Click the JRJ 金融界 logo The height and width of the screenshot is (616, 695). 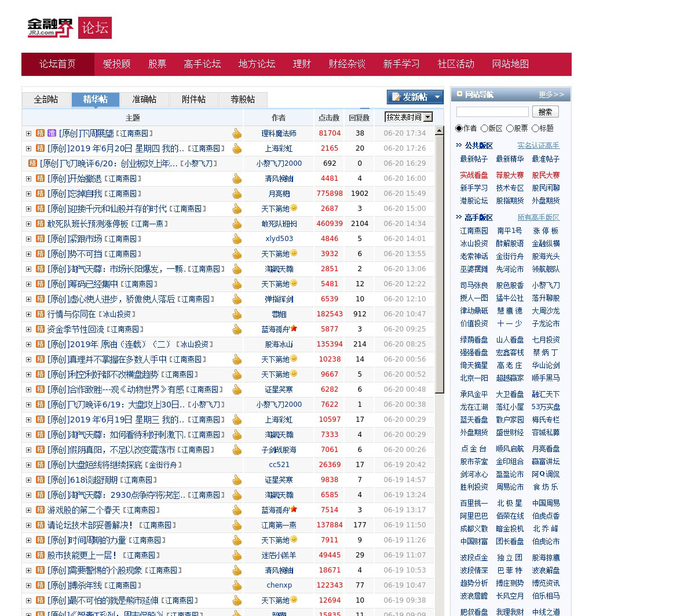(51, 27)
